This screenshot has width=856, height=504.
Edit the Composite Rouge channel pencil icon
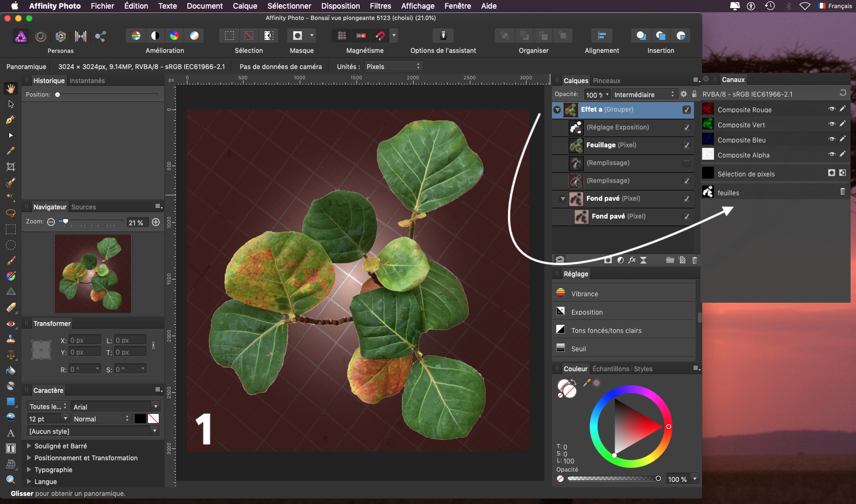(x=842, y=109)
